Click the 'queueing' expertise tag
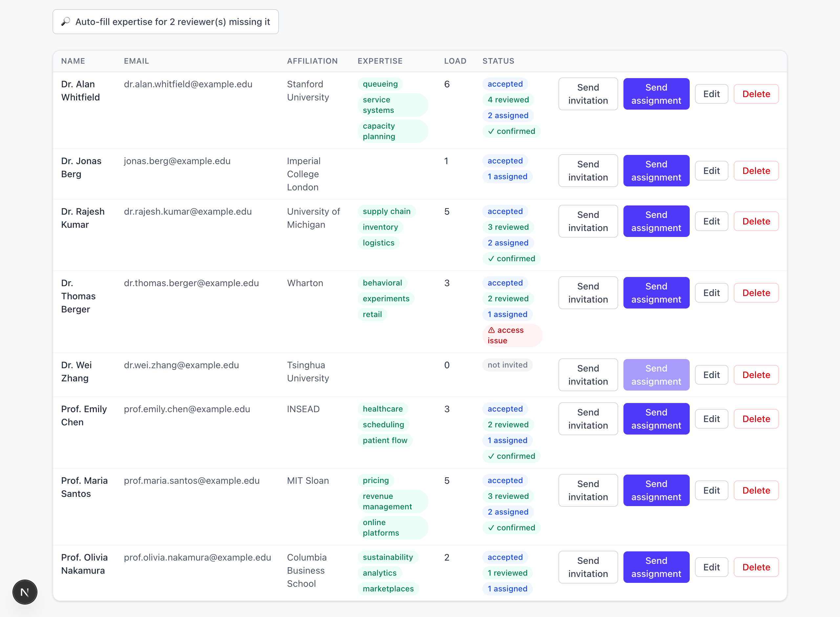 (x=380, y=84)
